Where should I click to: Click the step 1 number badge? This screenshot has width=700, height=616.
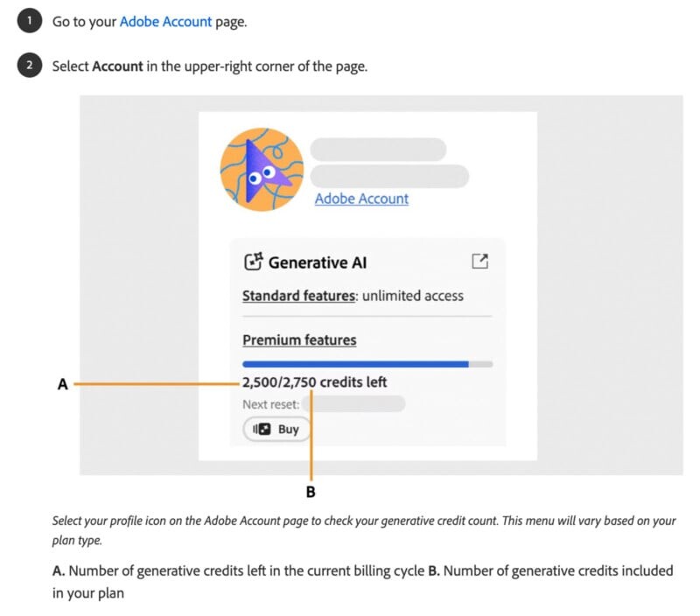tap(29, 22)
